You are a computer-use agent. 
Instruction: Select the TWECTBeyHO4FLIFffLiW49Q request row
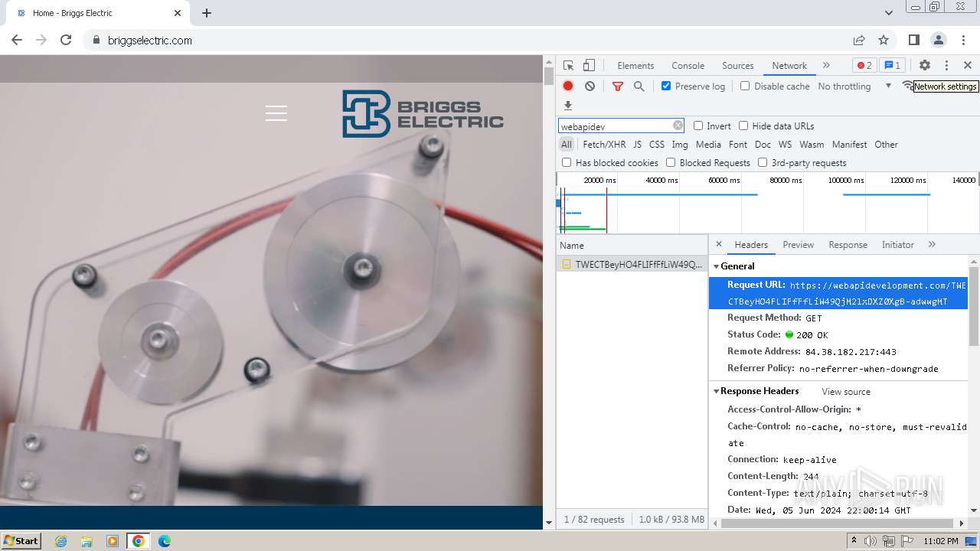(x=632, y=264)
